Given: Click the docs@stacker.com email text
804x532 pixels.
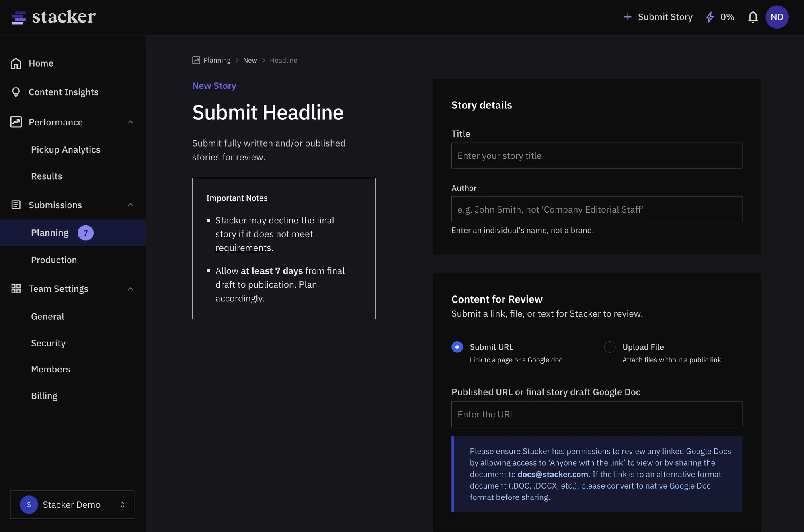Looking at the screenshot, I should click(553, 474).
